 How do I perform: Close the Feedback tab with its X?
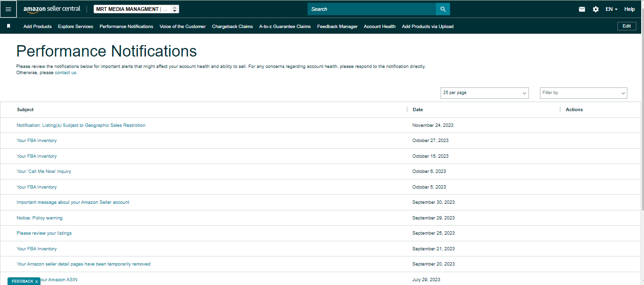tap(36, 282)
